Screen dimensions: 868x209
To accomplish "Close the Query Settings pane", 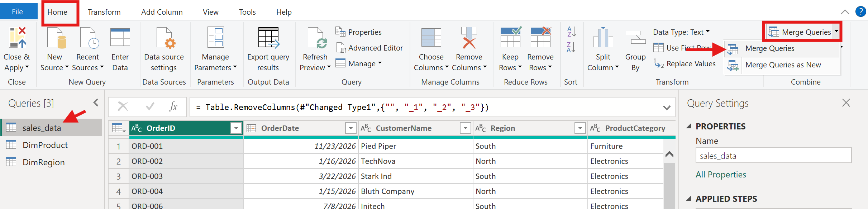I will (846, 103).
